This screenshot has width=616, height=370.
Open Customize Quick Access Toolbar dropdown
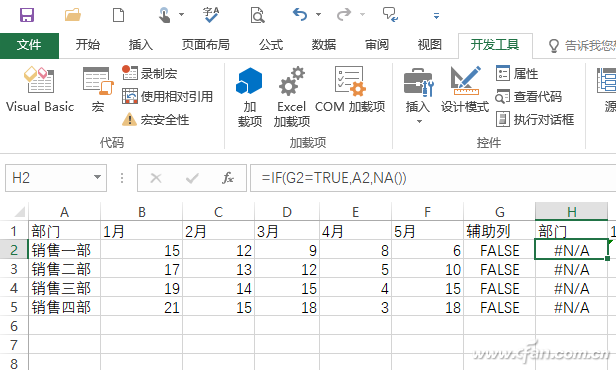[x=436, y=16]
